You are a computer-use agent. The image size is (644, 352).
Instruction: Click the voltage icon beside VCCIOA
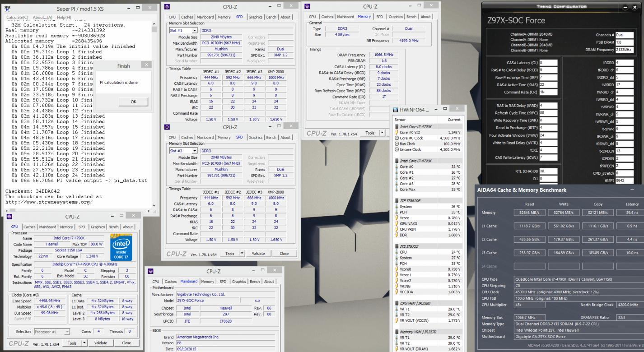[397, 292]
